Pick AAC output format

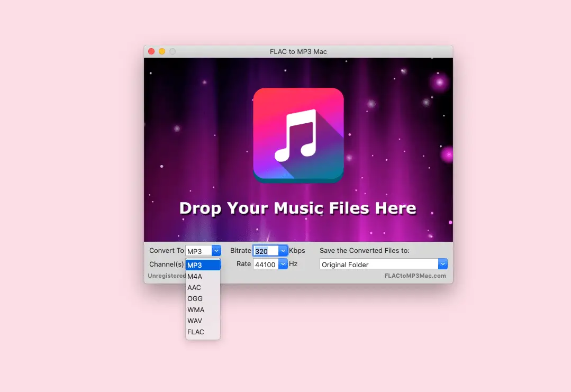[x=203, y=288]
